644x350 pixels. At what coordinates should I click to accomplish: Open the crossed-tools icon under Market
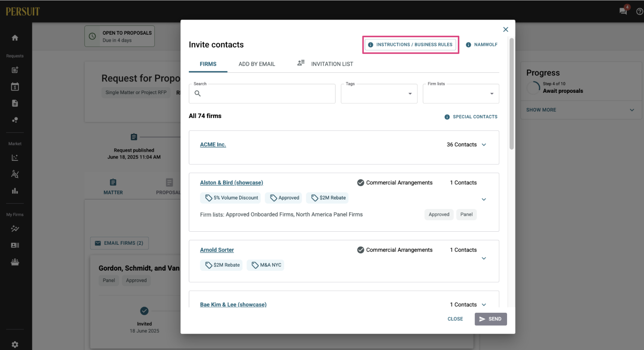click(x=15, y=174)
